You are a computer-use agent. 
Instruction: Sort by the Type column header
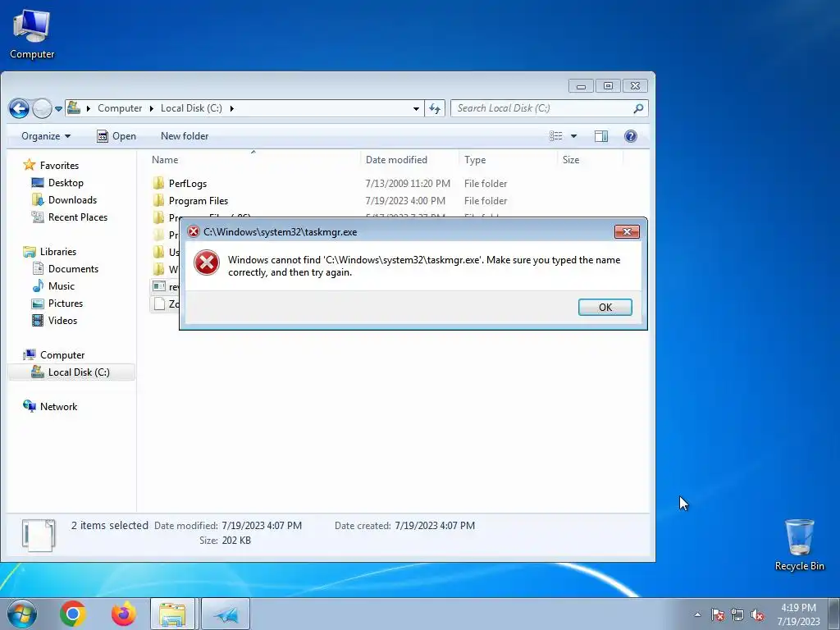click(475, 160)
